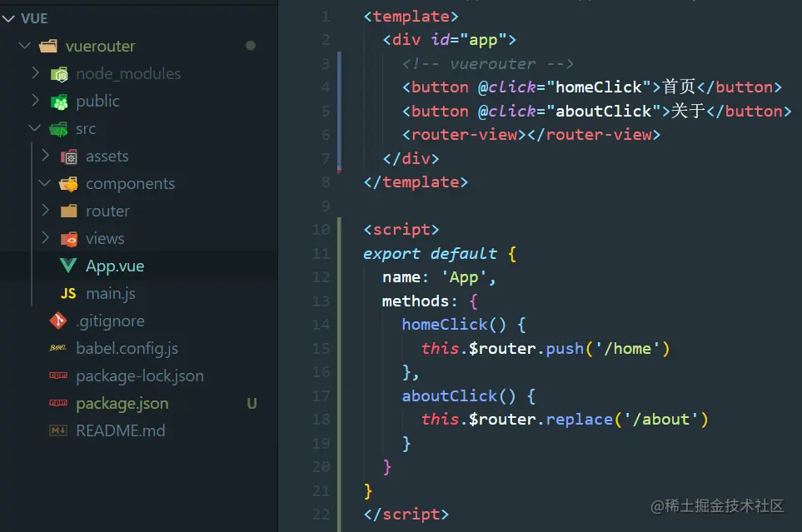Click the router folder icon
Image resolution: width=802 pixels, height=532 pixels.
(68, 211)
